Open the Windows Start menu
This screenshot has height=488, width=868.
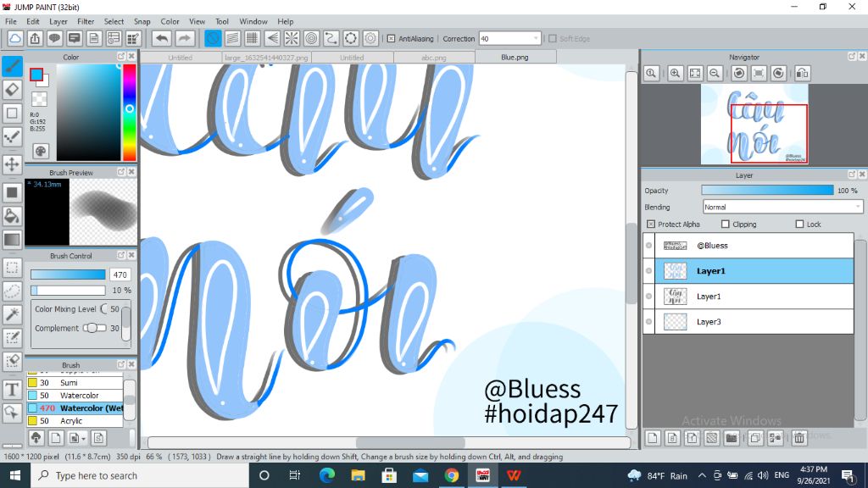15,475
